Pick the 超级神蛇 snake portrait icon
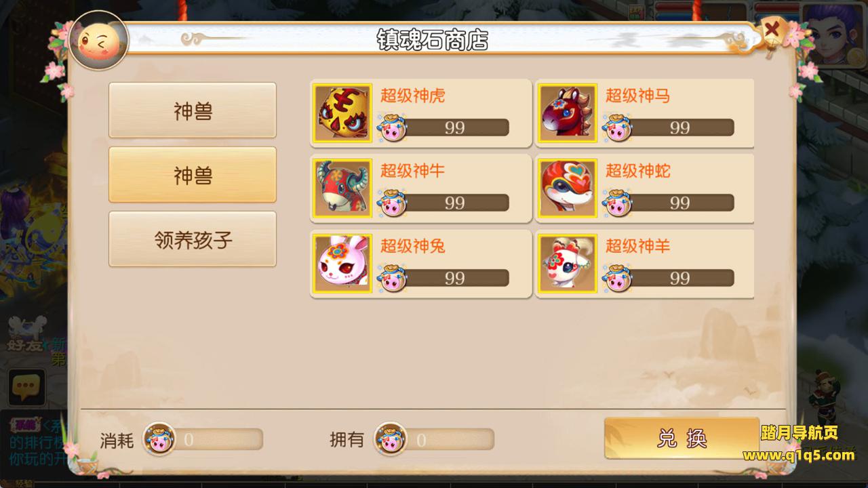 point(568,188)
